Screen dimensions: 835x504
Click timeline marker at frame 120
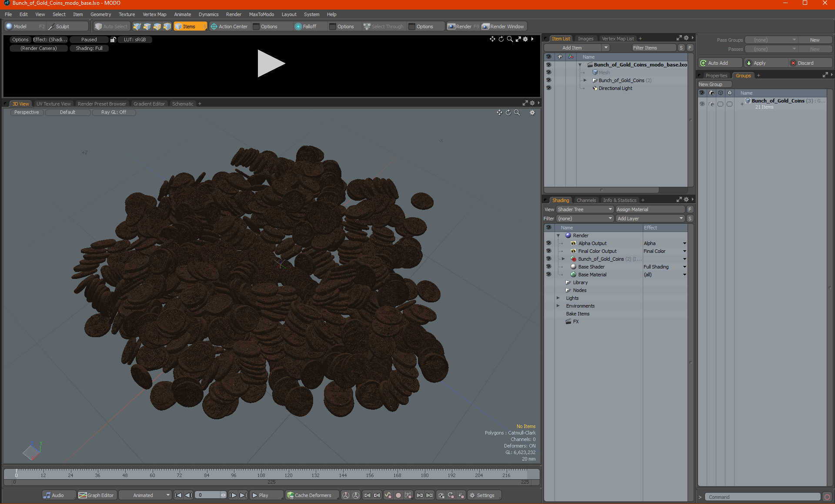(x=288, y=475)
